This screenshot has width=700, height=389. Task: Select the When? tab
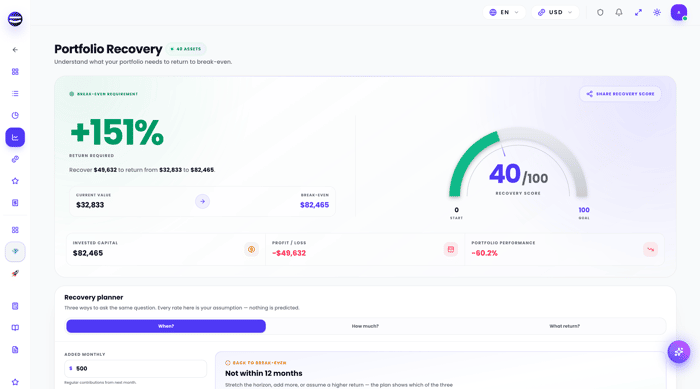(x=166, y=326)
